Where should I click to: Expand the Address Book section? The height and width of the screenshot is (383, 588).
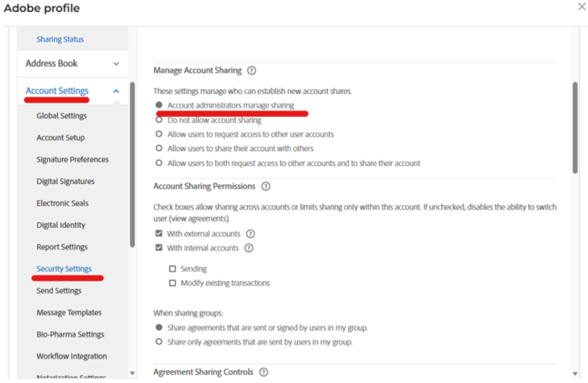(116, 64)
